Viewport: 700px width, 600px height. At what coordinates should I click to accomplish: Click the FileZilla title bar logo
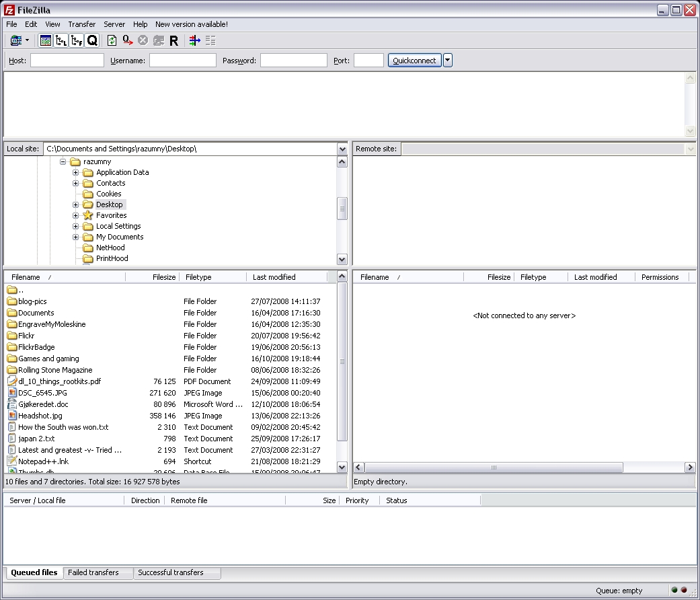click(x=9, y=10)
